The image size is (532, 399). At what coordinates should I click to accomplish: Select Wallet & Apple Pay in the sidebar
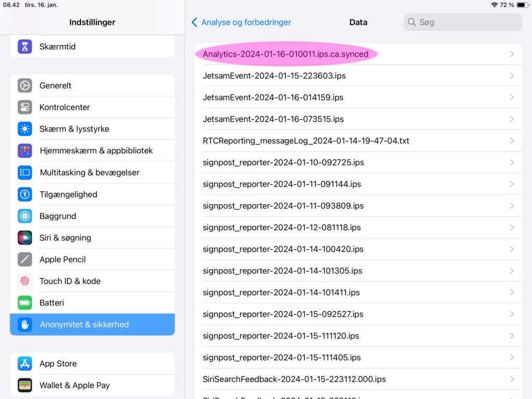coord(92,385)
